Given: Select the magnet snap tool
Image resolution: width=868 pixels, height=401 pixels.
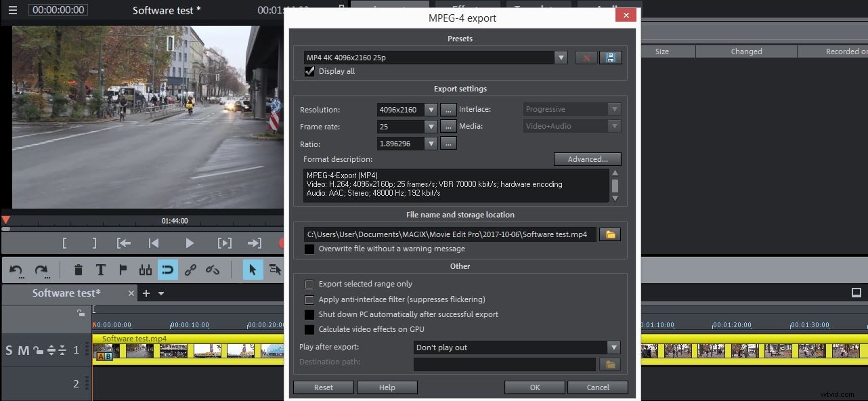Looking at the screenshot, I should tap(167, 270).
